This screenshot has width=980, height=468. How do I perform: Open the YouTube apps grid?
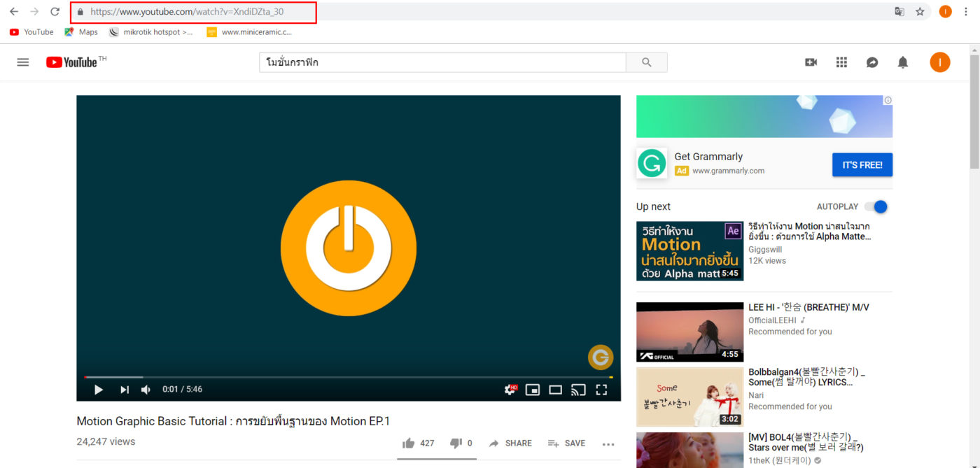841,62
